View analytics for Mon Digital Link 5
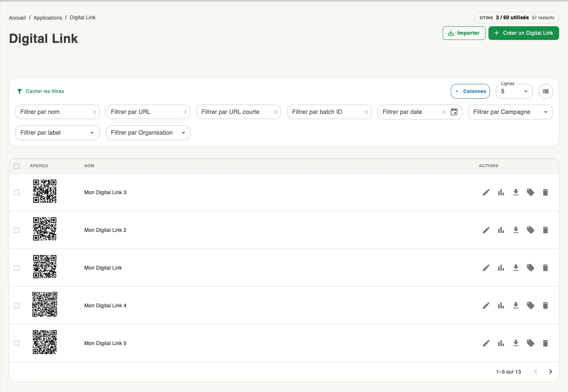568x392 pixels. 501,343
